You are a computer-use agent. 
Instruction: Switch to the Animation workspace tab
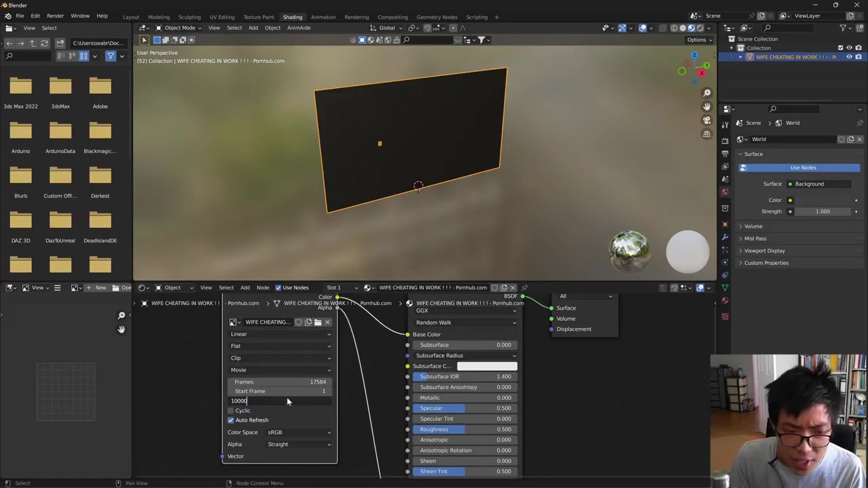click(x=323, y=17)
